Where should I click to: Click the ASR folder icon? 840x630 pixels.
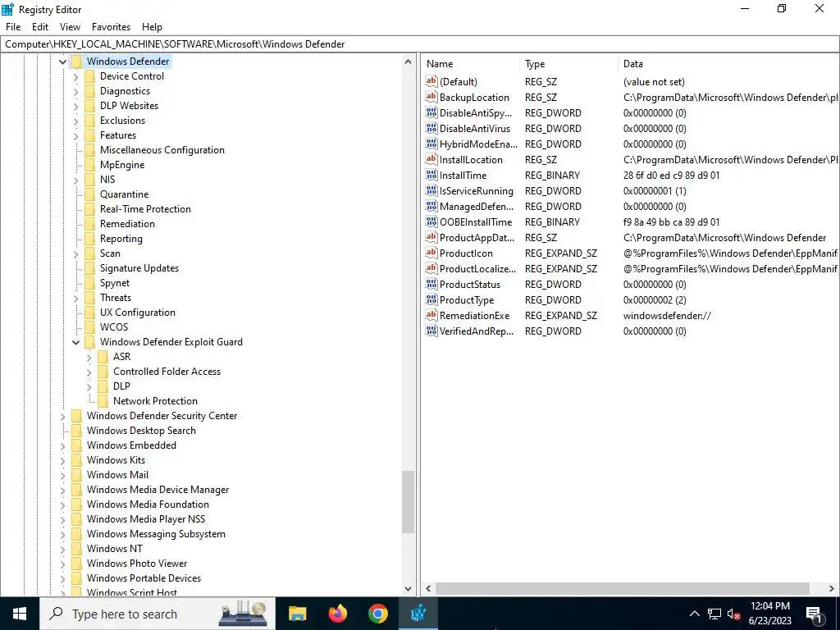pyautogui.click(x=103, y=356)
